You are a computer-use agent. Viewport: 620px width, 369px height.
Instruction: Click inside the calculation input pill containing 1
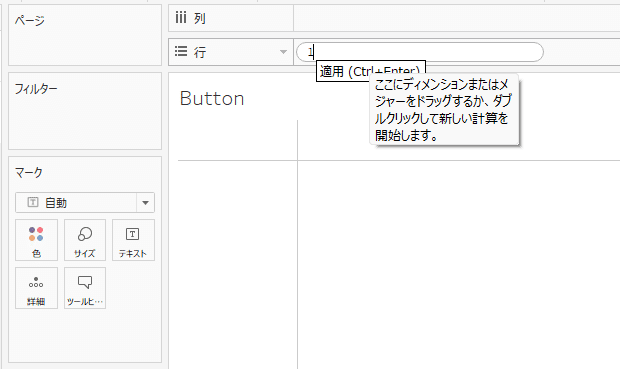pos(420,52)
